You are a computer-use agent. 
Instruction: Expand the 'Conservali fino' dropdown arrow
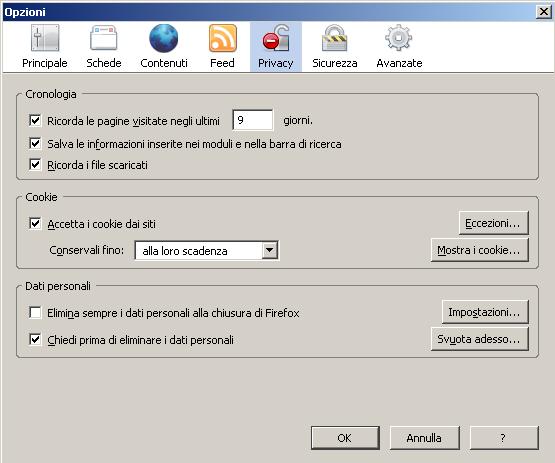pos(270,250)
